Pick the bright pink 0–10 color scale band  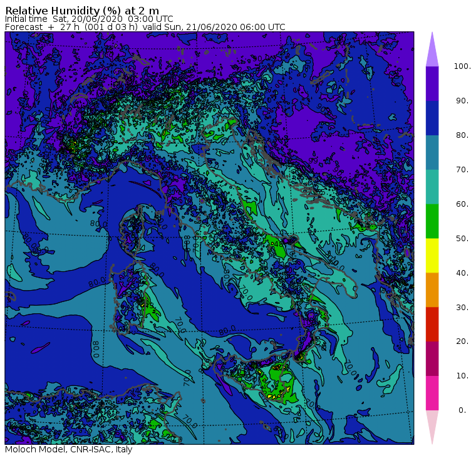coord(432,393)
